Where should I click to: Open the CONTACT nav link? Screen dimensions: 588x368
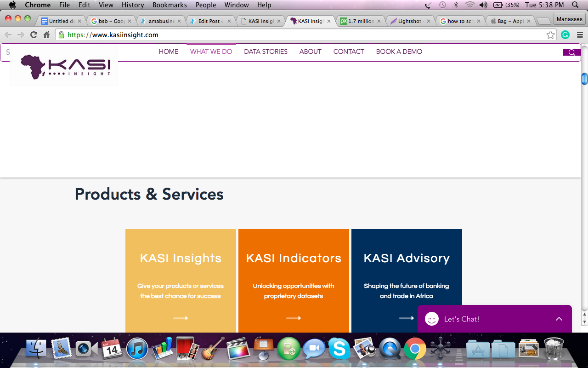349,52
